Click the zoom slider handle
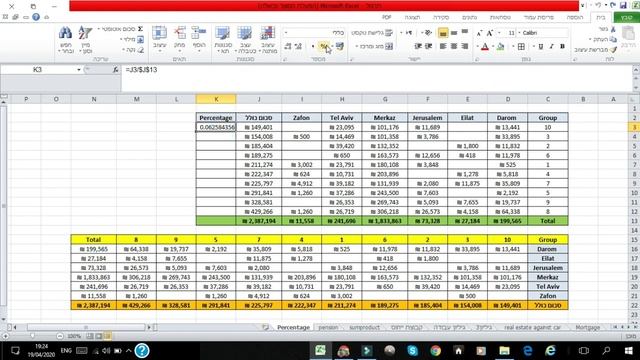 (x=32, y=336)
